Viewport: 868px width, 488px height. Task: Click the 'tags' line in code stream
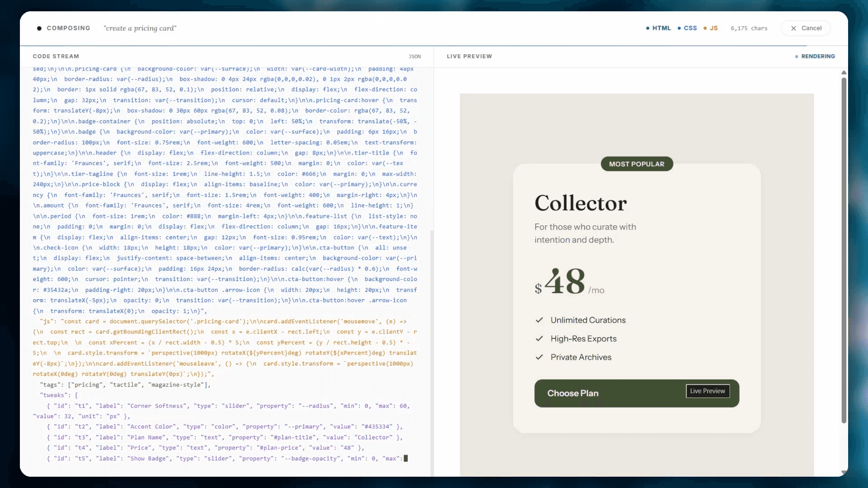click(125, 385)
